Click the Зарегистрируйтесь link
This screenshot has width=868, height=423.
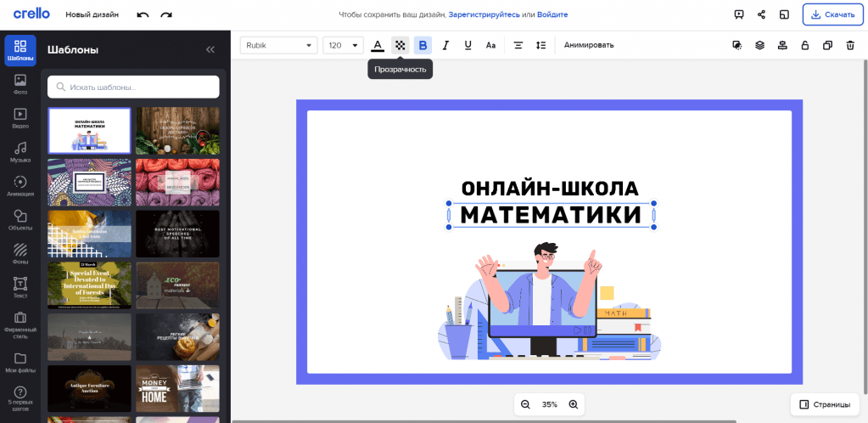click(x=484, y=14)
